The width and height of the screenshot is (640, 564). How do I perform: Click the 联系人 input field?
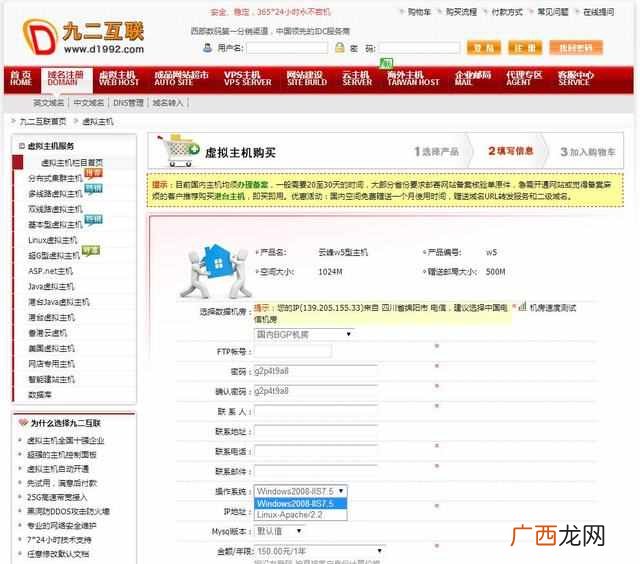coord(316,411)
